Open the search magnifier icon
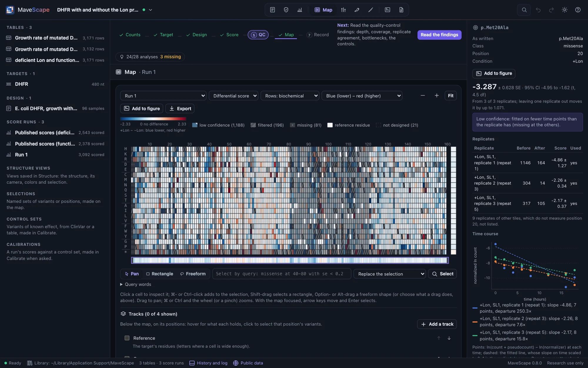Image resolution: width=588 pixels, height=368 pixels. pos(524,10)
